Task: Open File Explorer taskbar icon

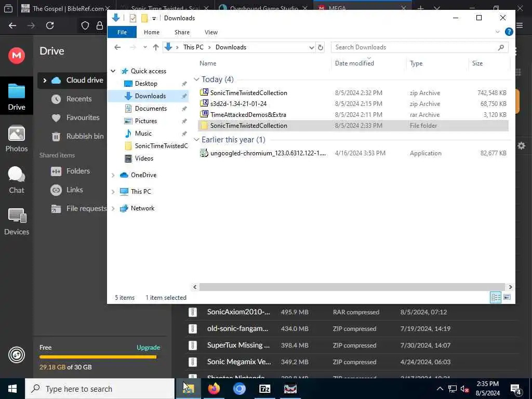Action: 188,389
